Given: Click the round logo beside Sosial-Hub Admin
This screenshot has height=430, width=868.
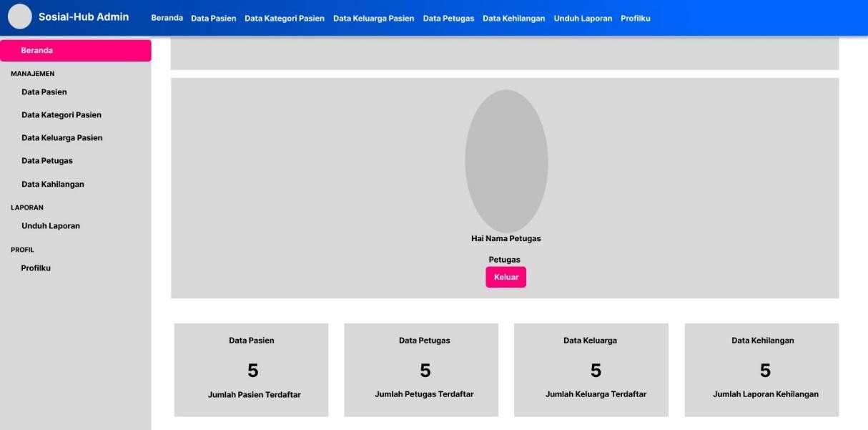Looking at the screenshot, I should [20, 16].
